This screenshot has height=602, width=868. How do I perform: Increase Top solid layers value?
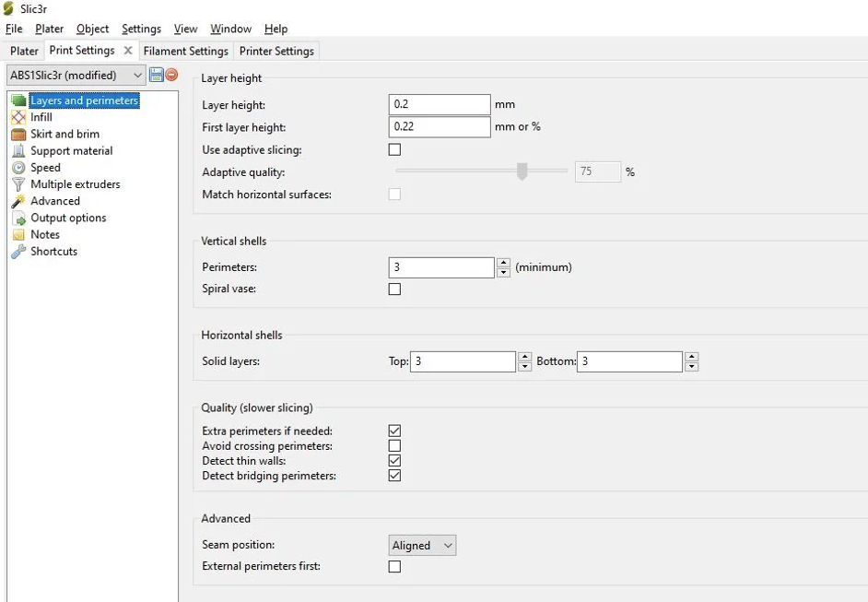[525, 357]
